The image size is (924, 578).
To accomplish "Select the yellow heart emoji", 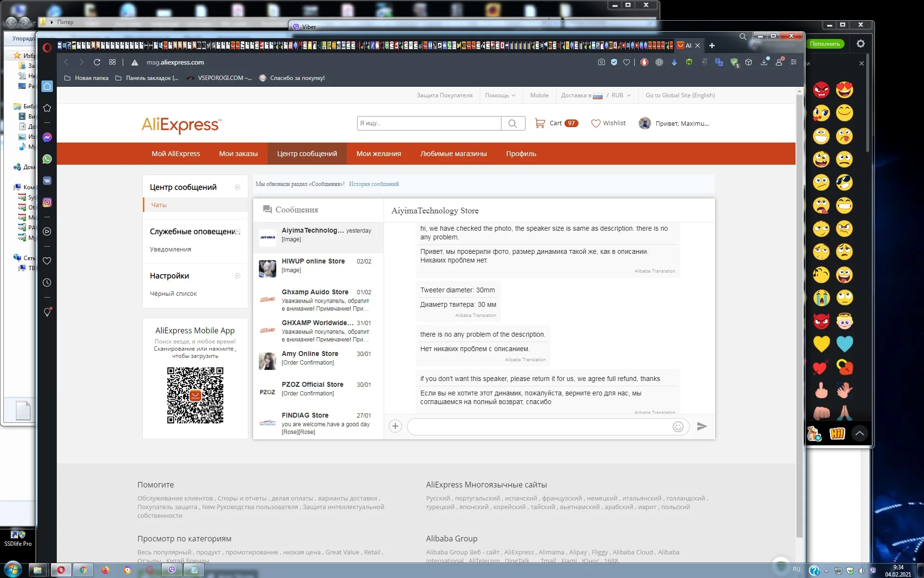I will point(821,344).
